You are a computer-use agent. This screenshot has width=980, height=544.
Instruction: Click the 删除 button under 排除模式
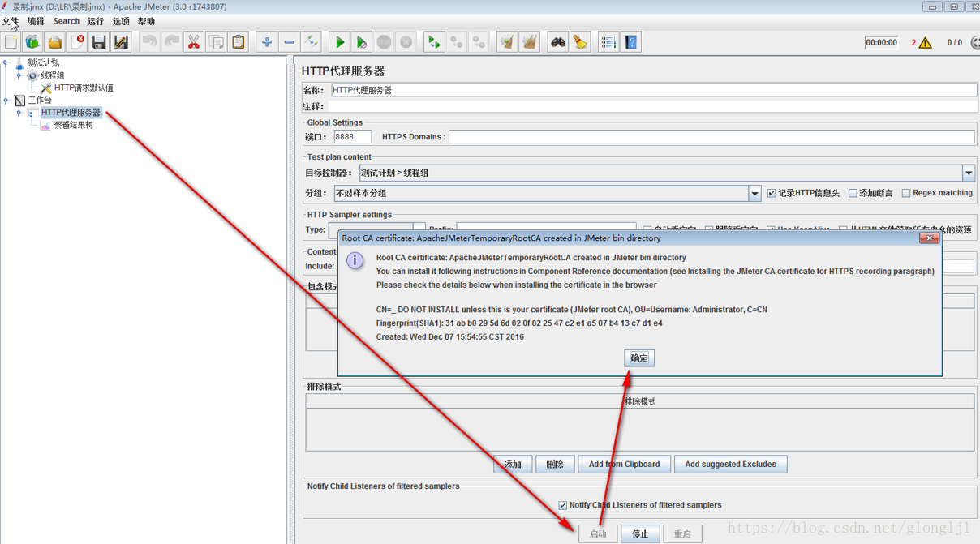coord(555,465)
